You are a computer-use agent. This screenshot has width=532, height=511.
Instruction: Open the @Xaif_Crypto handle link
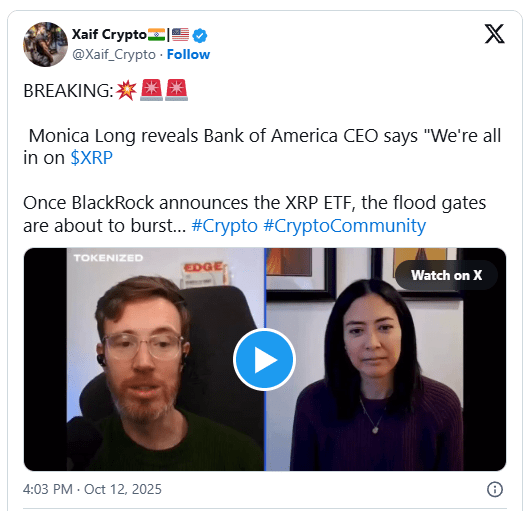point(114,54)
